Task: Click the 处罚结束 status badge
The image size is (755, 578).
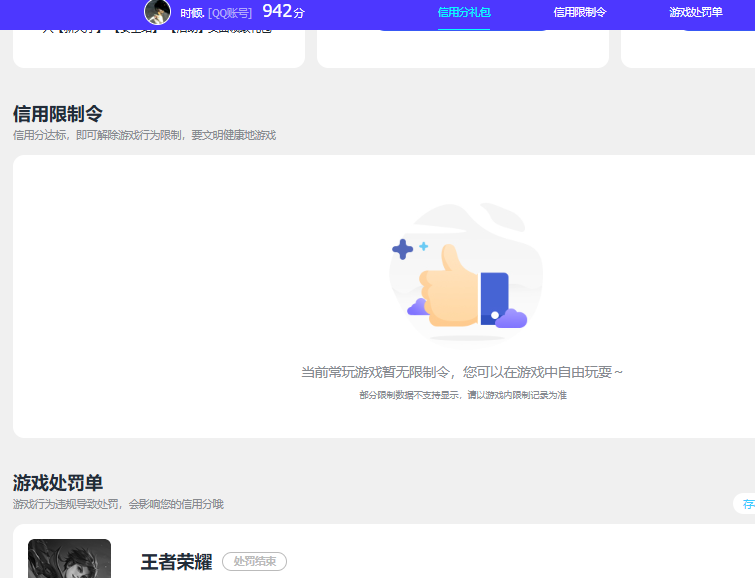Action: 254,562
